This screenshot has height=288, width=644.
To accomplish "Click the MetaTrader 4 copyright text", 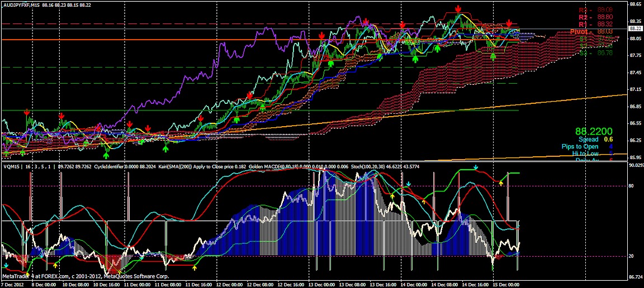I will coord(66,276).
